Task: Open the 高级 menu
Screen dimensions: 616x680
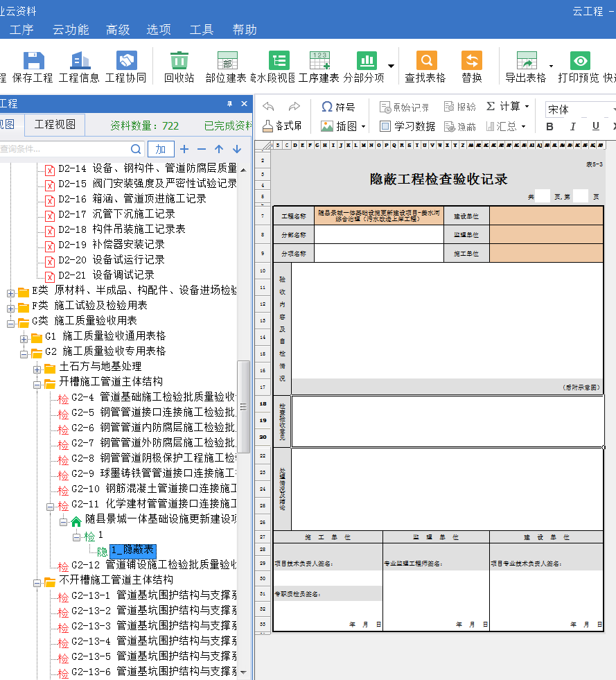Action: coord(118,30)
